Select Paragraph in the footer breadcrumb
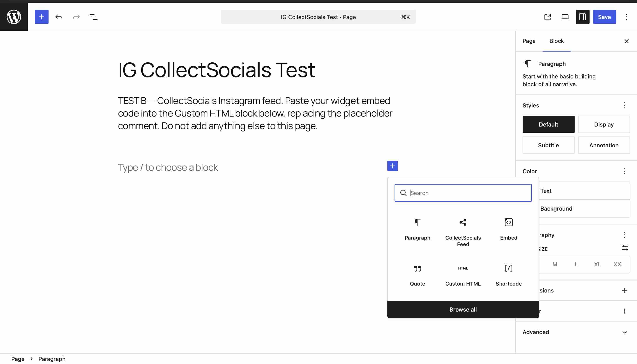This screenshot has height=364, width=637. click(52, 359)
